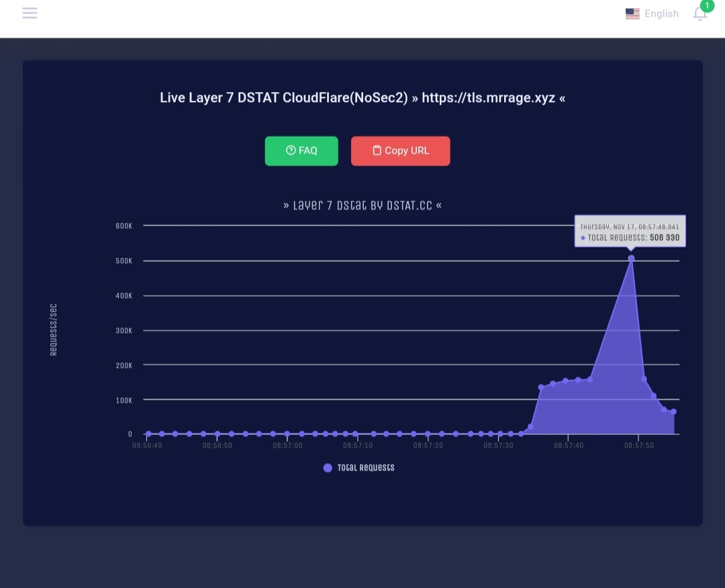
Task: Click the purple Total Requests legend dot
Action: tap(328, 468)
